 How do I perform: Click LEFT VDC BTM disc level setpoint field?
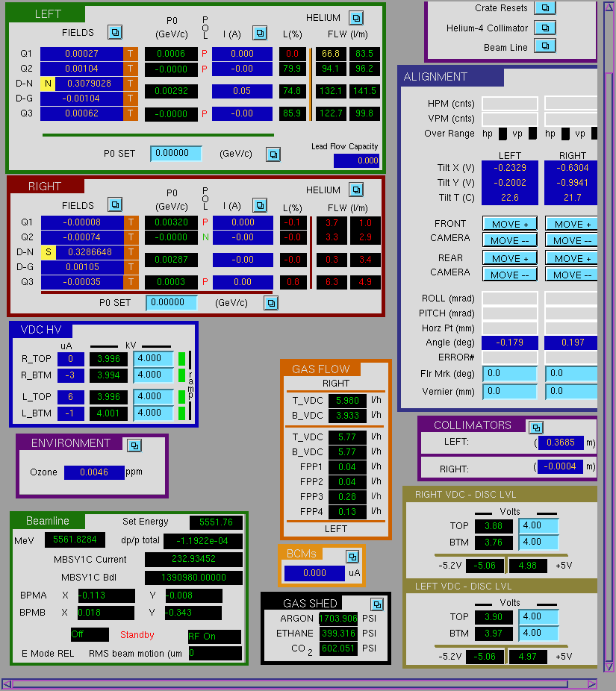[538, 632]
